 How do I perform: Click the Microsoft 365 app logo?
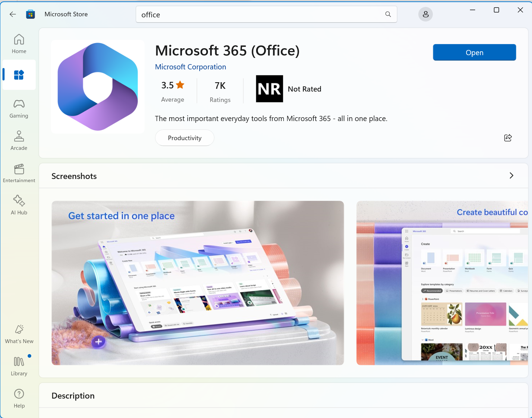coord(98,87)
